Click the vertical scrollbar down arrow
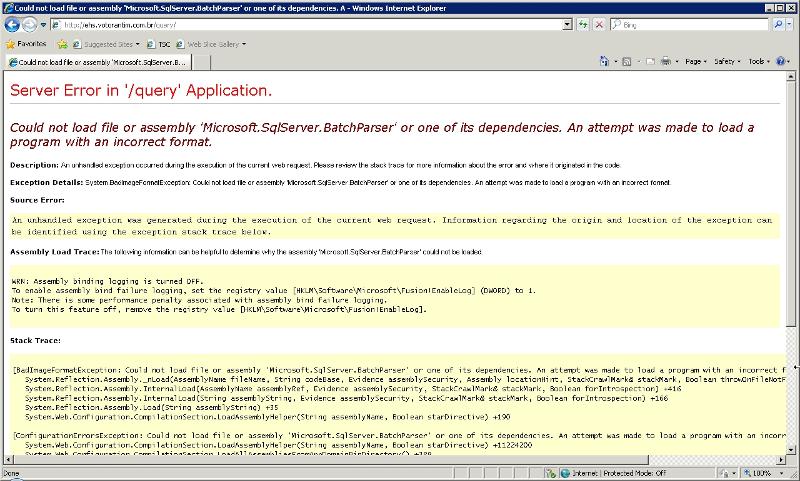Screen dimensions: 800x481 point(791,450)
